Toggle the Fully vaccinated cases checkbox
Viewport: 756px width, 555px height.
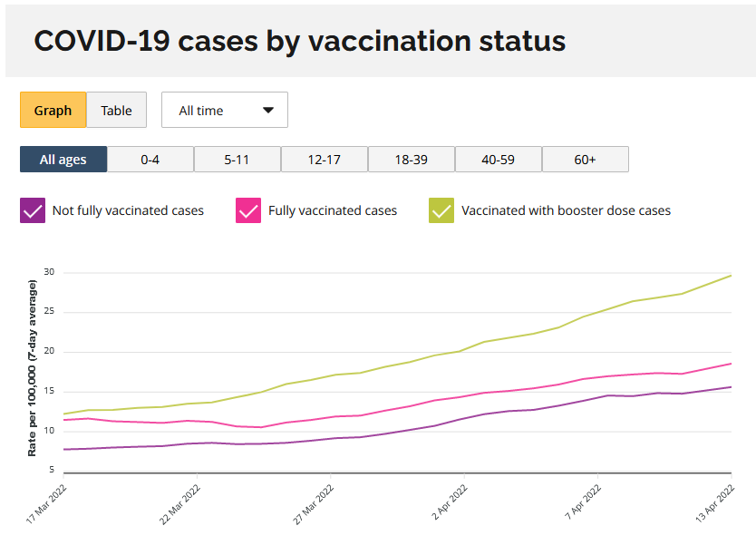coord(248,210)
